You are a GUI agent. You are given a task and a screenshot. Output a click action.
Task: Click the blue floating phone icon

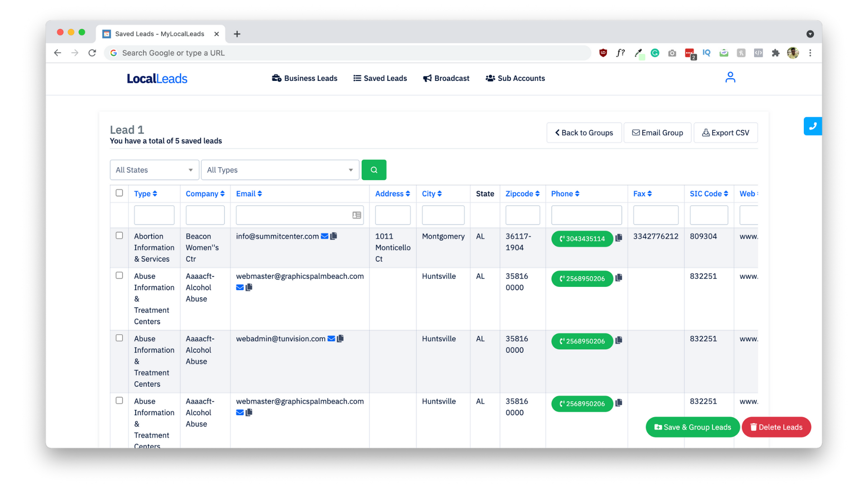[x=812, y=126]
